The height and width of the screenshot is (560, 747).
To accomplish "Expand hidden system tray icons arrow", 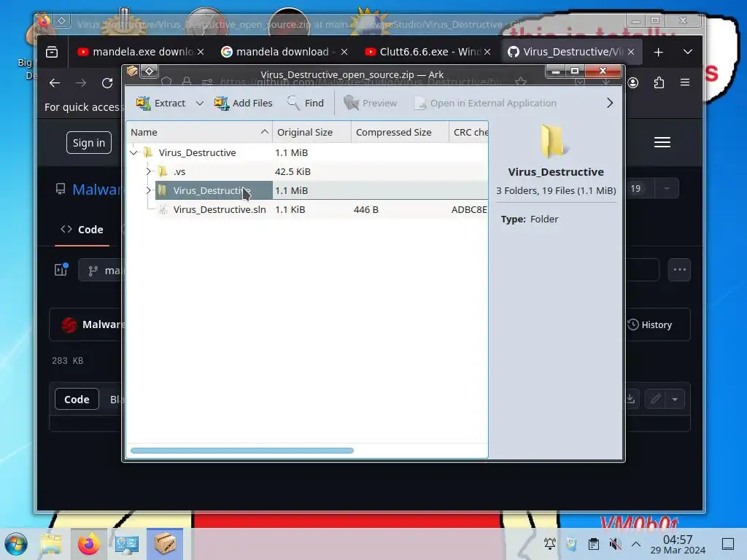I will click(x=636, y=544).
